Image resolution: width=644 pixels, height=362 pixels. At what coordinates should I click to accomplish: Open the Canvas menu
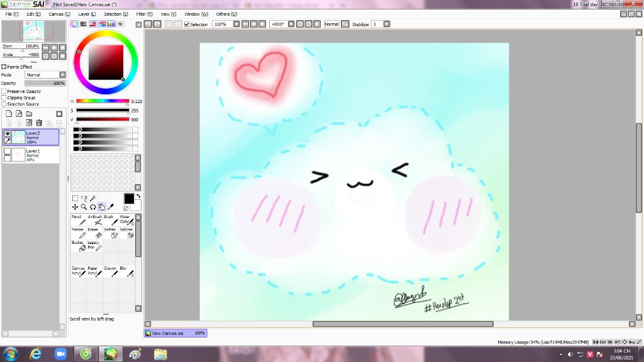click(59, 14)
